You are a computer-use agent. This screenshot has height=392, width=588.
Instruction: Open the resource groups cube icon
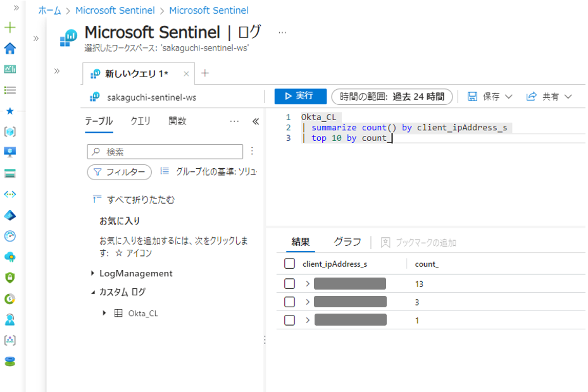[9, 132]
